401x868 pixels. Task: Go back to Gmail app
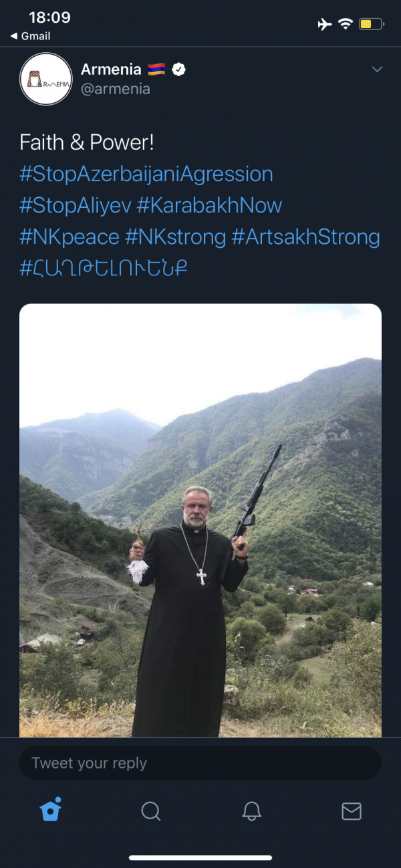pyautogui.click(x=31, y=36)
